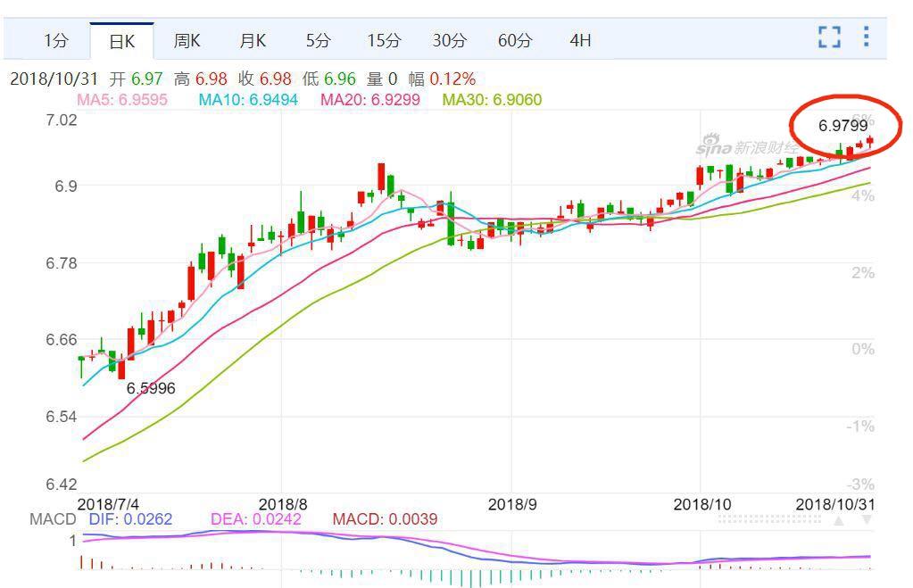Click the 6.54 price axis label
The height and width of the screenshot is (588, 913).
point(62,417)
